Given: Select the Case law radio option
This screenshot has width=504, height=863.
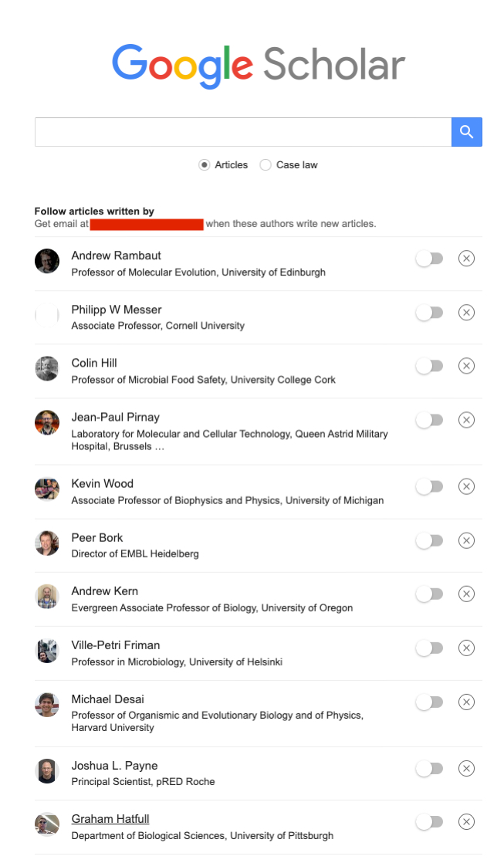Looking at the screenshot, I should pos(266,164).
